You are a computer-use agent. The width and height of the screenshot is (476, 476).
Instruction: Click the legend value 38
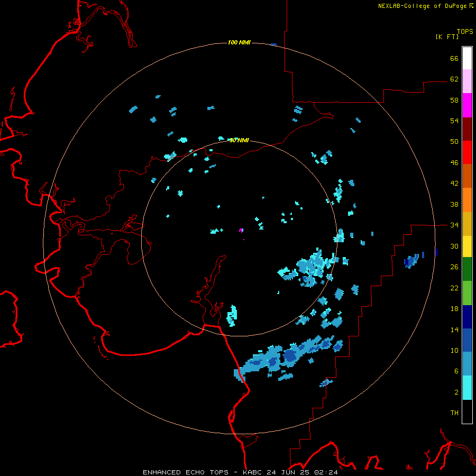point(454,205)
